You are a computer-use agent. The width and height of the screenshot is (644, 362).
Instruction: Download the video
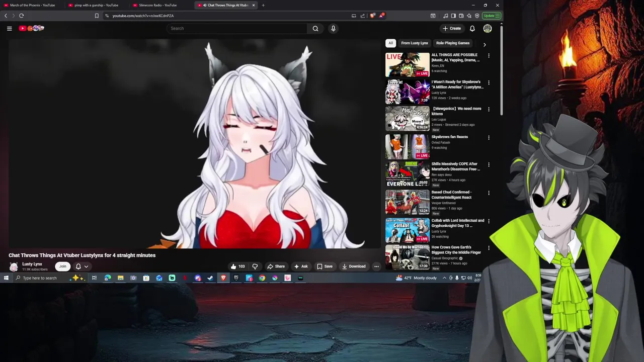[x=354, y=266]
